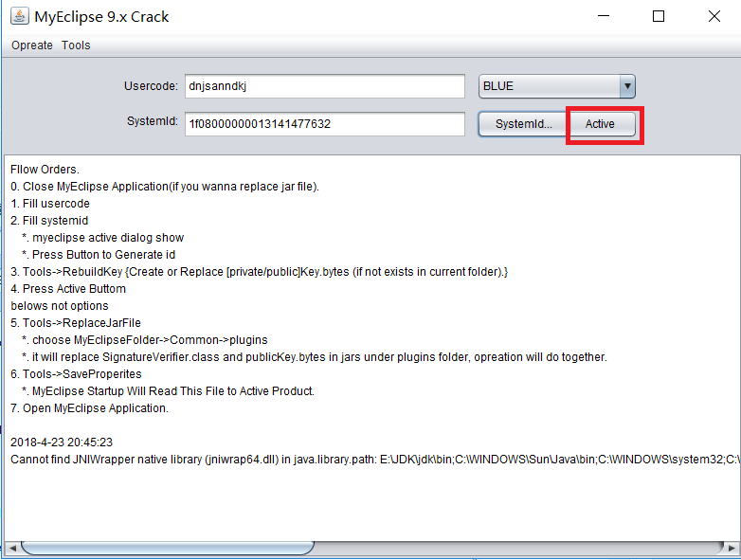Screen dimensions: 741x560
Task: Open the Opreate menu
Action: [31, 45]
